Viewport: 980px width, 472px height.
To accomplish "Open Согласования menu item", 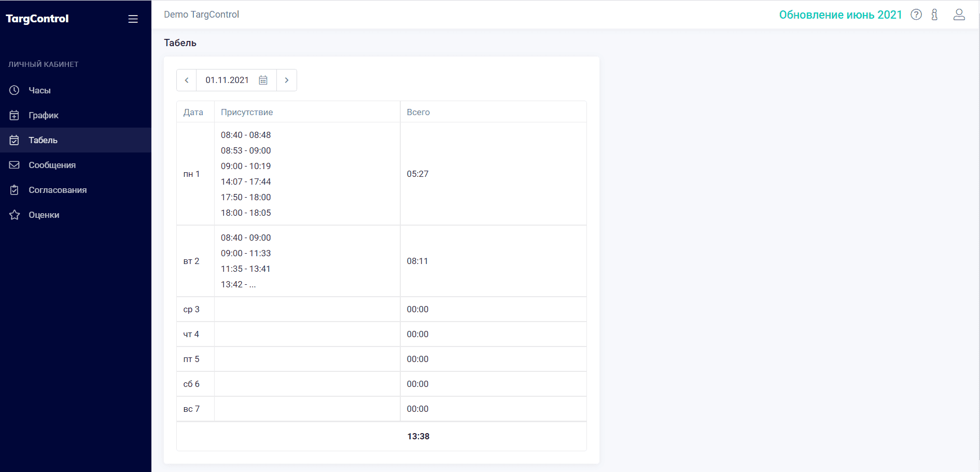I will [58, 190].
